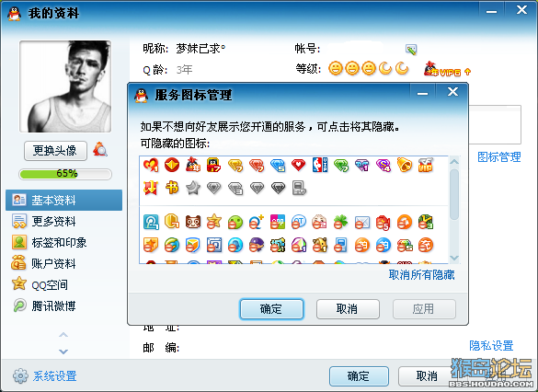Hide the double-heart level 1 service icon

coord(151,165)
